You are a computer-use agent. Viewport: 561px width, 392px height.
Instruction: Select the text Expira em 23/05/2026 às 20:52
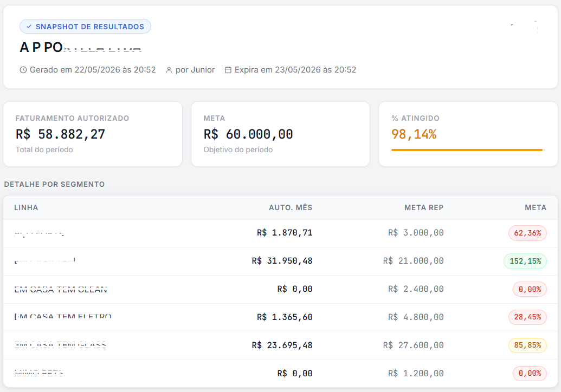coord(295,70)
